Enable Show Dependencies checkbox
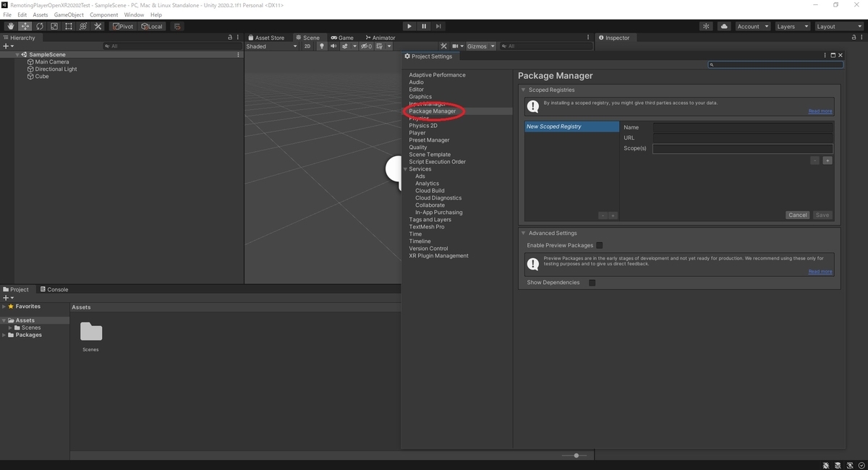The height and width of the screenshot is (470, 868). 592,283
